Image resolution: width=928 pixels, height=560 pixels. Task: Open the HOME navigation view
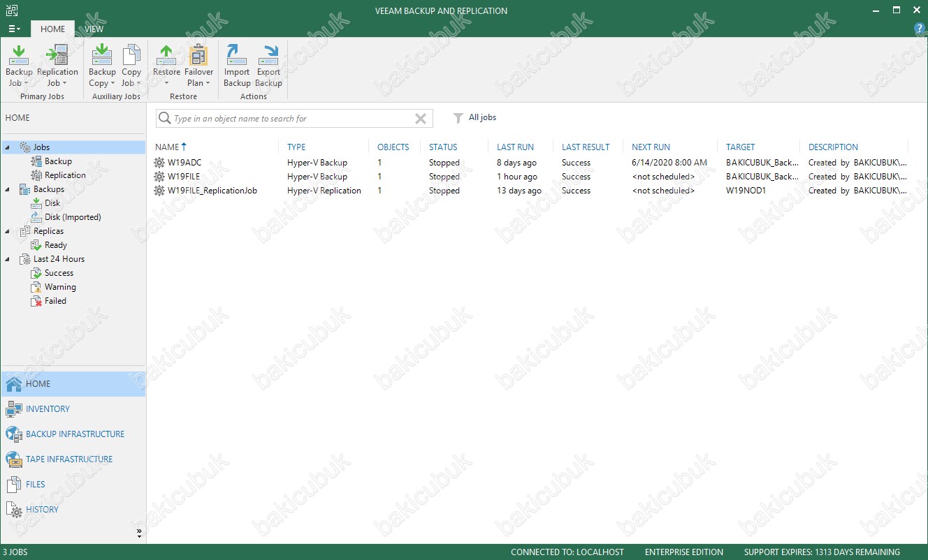tap(73, 384)
